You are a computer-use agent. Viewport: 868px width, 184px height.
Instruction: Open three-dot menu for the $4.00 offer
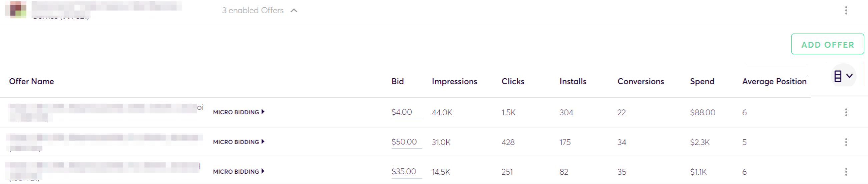[x=846, y=113]
